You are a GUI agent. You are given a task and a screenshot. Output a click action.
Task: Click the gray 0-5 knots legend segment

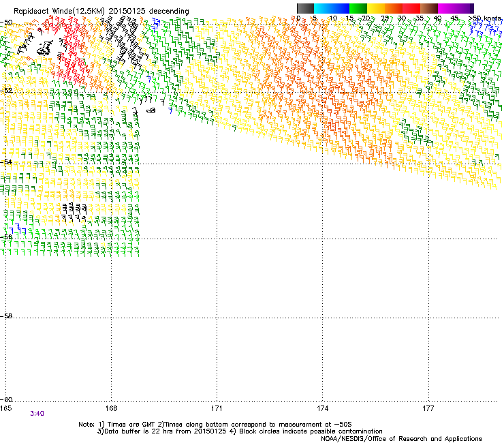coord(305,8)
